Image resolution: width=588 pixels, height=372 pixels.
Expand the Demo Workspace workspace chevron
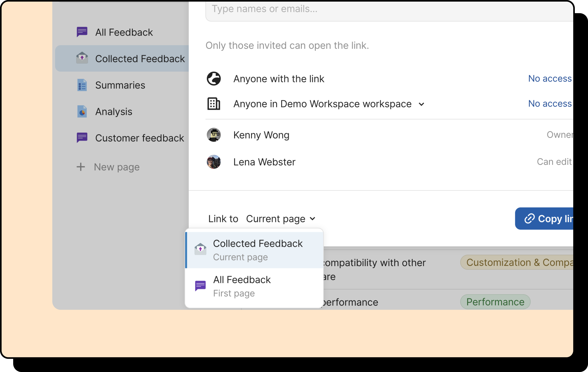point(421,104)
